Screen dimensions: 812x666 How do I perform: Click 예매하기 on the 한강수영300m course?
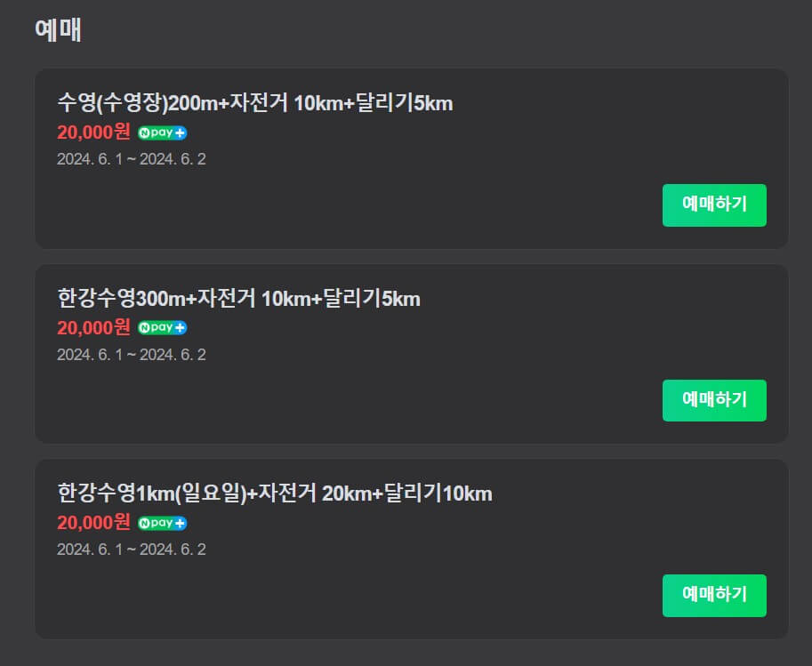coord(714,400)
